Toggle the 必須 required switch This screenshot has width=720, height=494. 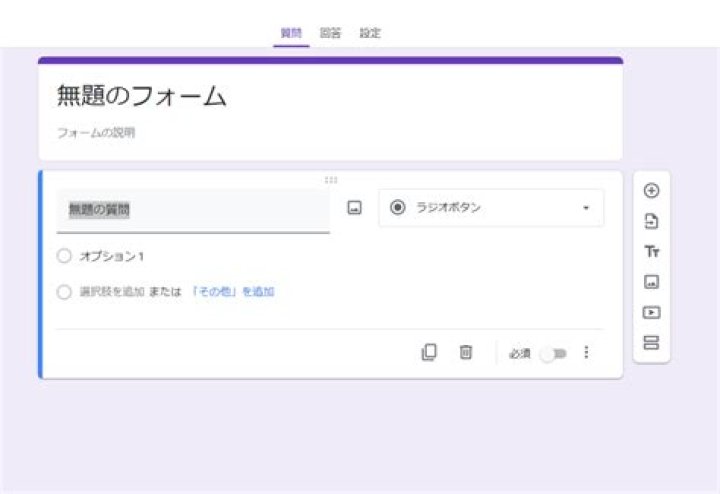point(553,354)
